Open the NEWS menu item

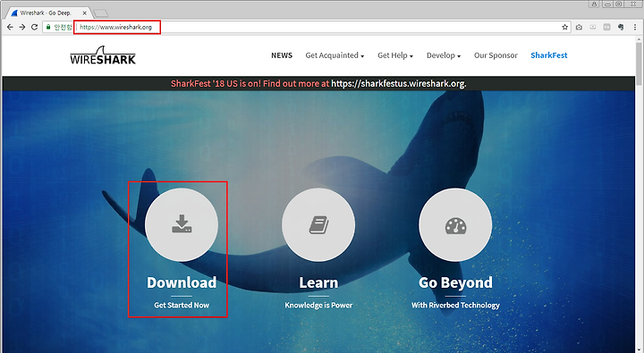tap(282, 55)
